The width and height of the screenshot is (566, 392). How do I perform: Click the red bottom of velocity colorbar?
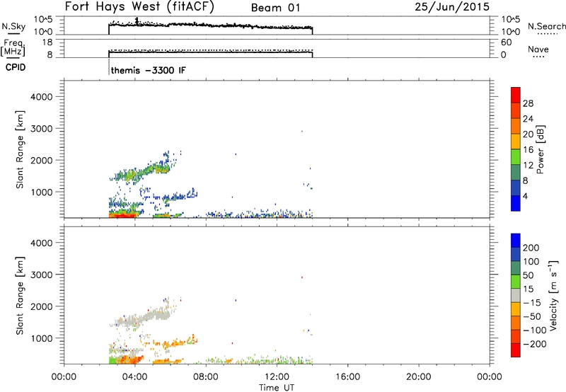(516, 350)
